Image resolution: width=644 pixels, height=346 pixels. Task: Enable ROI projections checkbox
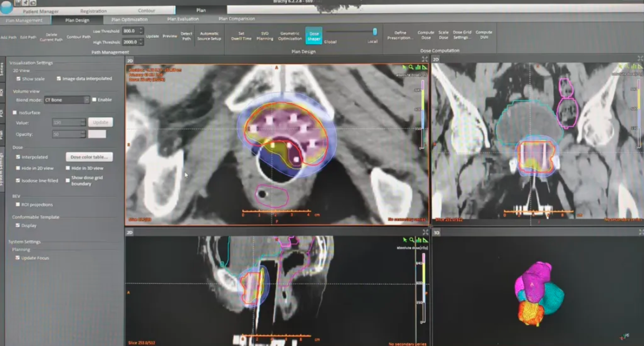point(18,204)
